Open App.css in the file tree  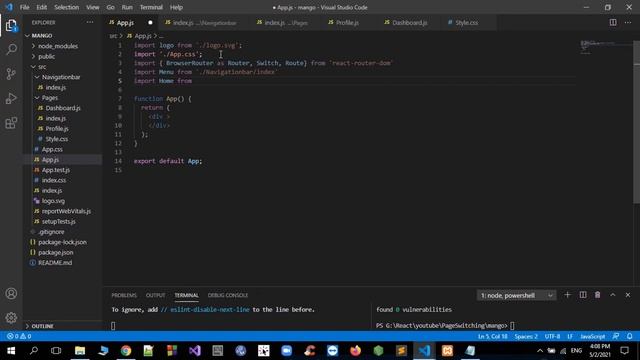pyautogui.click(x=52, y=149)
